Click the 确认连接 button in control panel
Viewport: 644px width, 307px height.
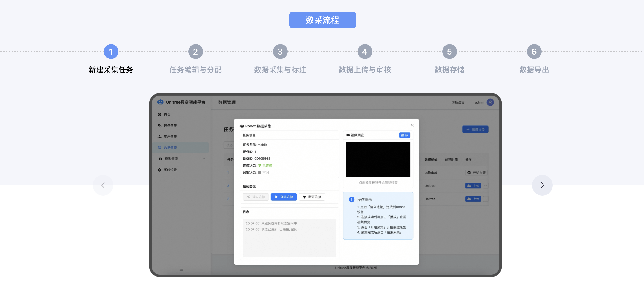click(x=284, y=197)
